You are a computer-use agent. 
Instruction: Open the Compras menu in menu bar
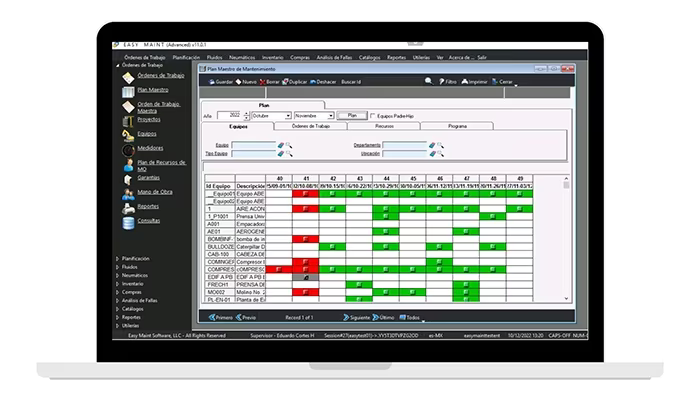[x=300, y=58]
